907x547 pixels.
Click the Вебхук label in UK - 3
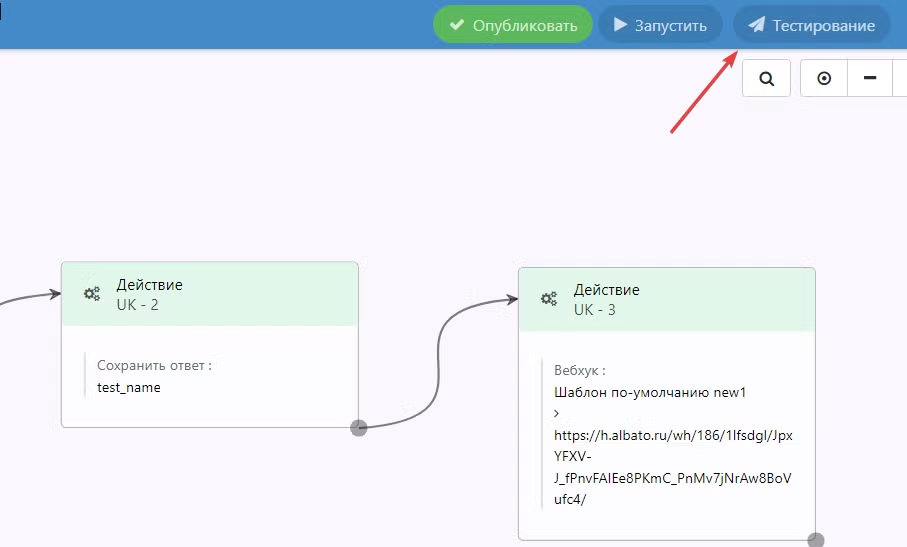(x=580, y=370)
